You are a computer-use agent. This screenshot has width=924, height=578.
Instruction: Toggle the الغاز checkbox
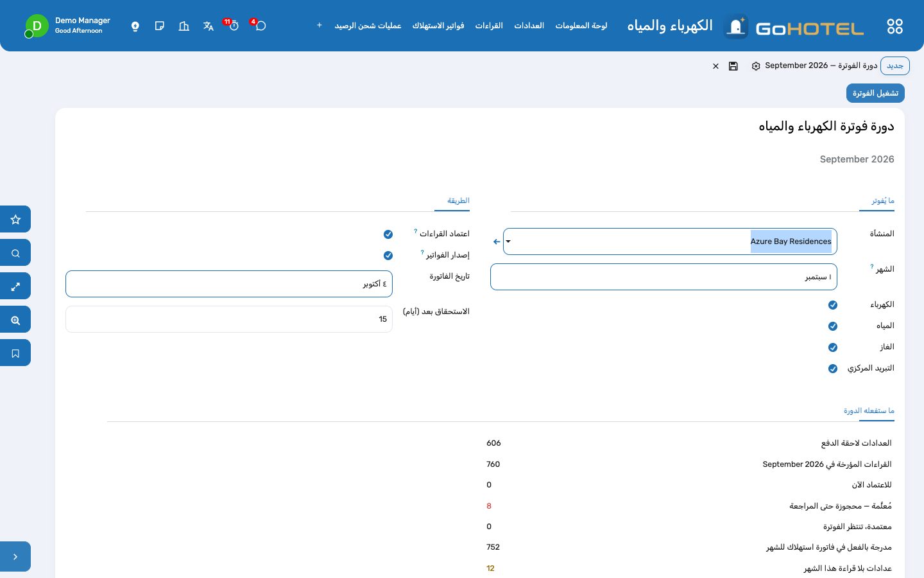833,347
